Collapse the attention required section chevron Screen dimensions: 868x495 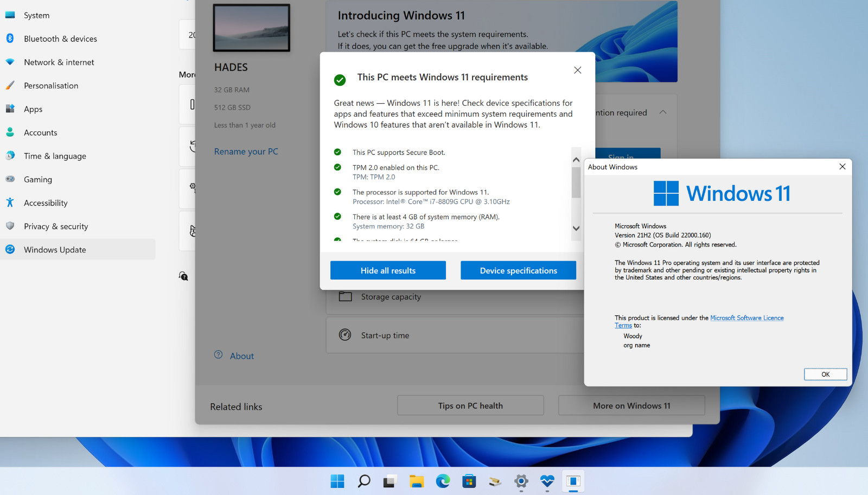[x=663, y=112]
